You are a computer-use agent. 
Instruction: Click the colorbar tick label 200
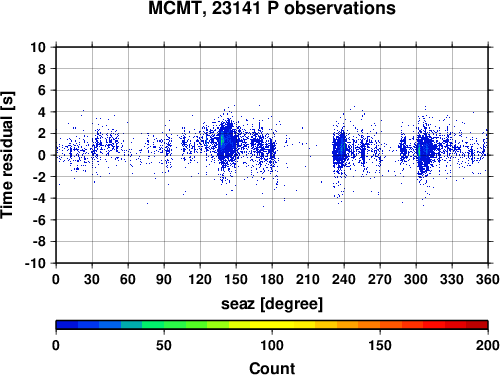click(x=488, y=345)
